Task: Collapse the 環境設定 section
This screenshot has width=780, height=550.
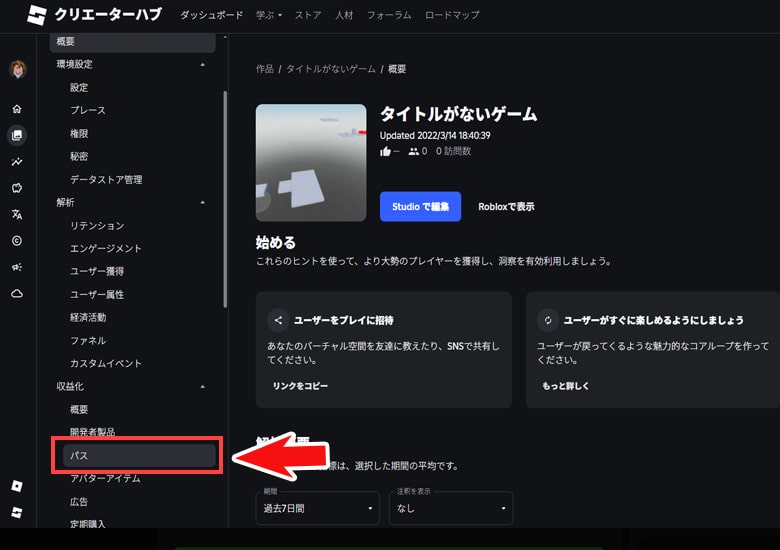Action: coord(203,64)
